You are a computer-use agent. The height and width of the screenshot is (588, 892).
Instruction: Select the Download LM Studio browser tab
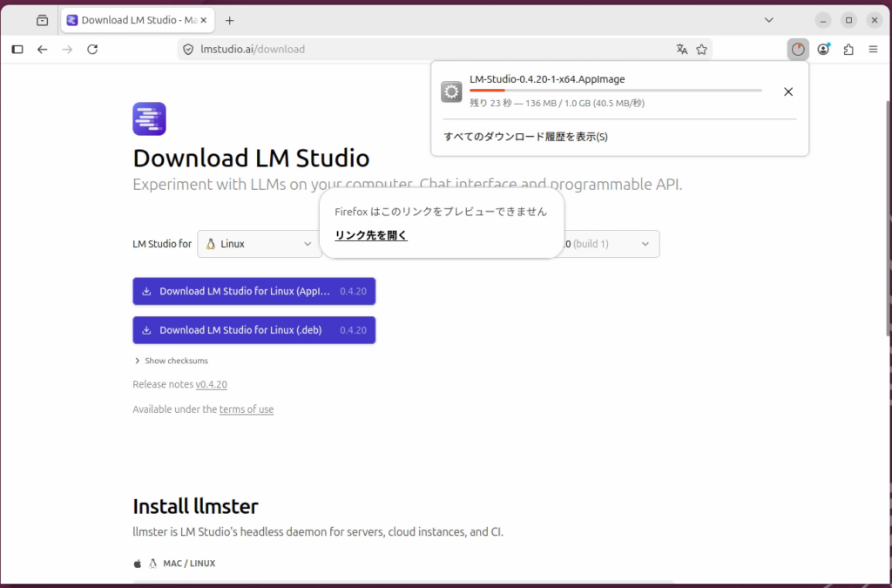[138, 21]
